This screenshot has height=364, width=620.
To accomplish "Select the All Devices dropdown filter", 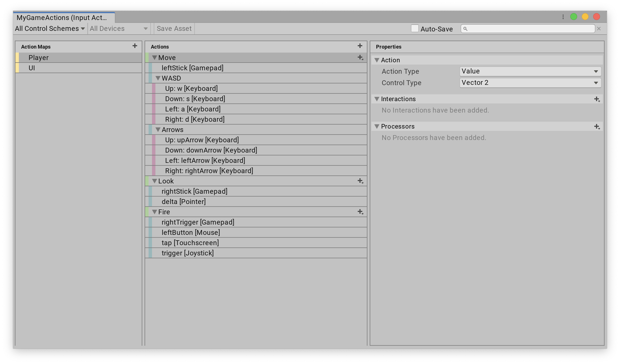I will pyautogui.click(x=119, y=29).
